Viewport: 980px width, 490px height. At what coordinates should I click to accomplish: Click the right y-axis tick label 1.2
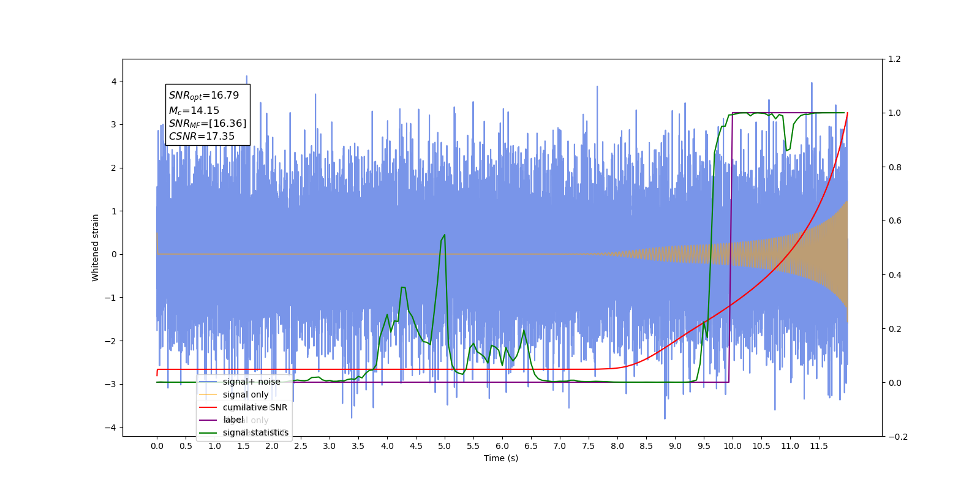895,59
